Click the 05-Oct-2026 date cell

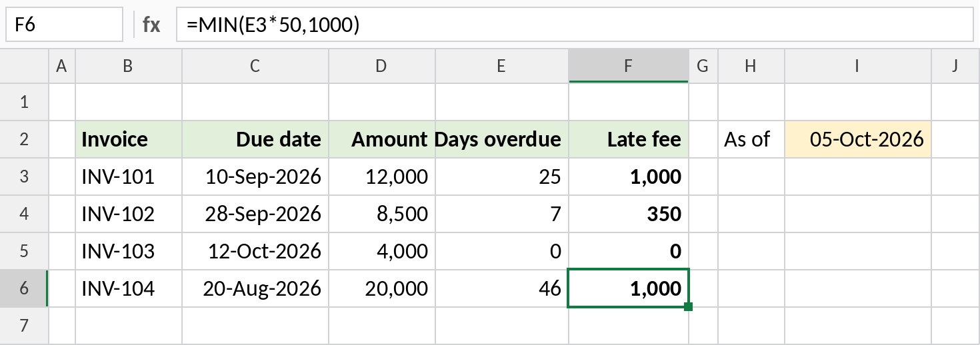(x=859, y=139)
